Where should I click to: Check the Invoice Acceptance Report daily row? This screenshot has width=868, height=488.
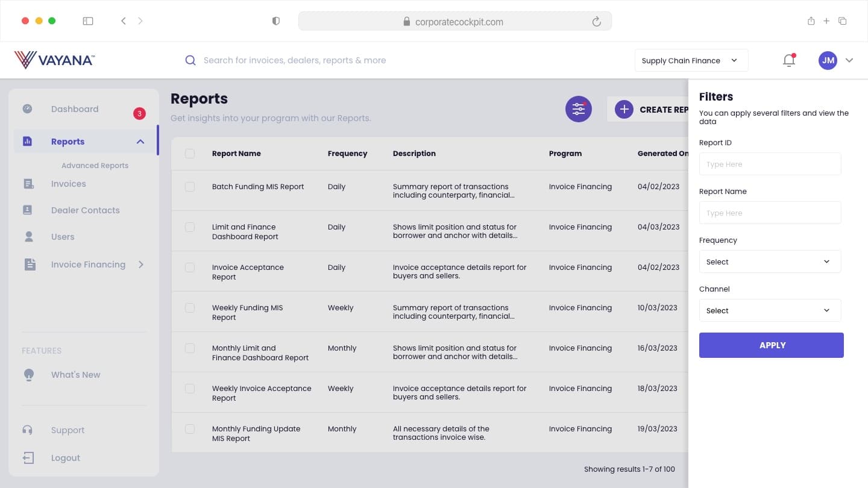pos(190,267)
